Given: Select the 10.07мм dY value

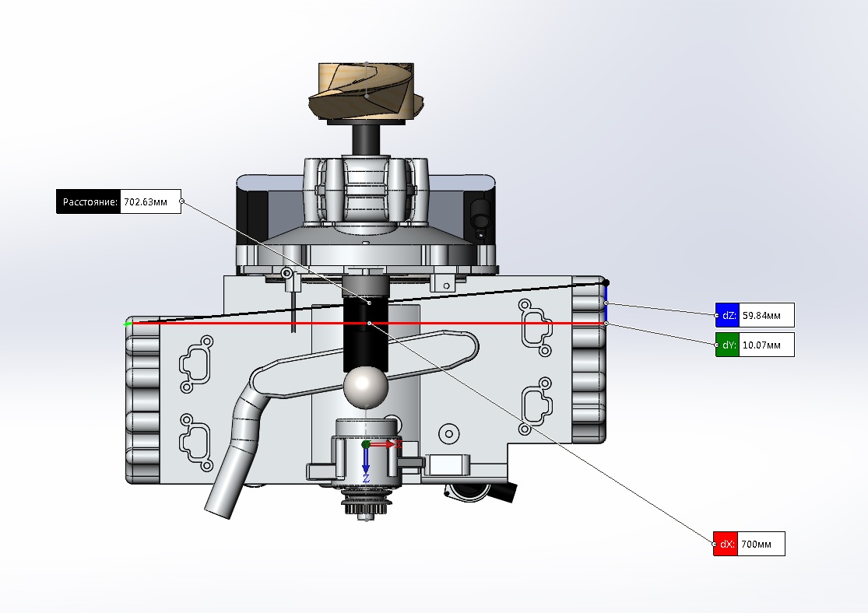Looking at the screenshot, I should [x=766, y=345].
